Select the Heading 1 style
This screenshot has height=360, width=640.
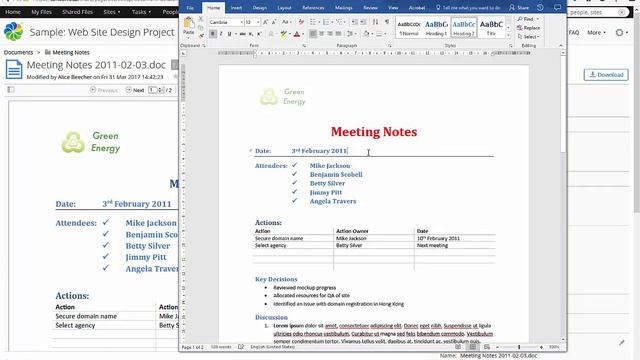436,27
